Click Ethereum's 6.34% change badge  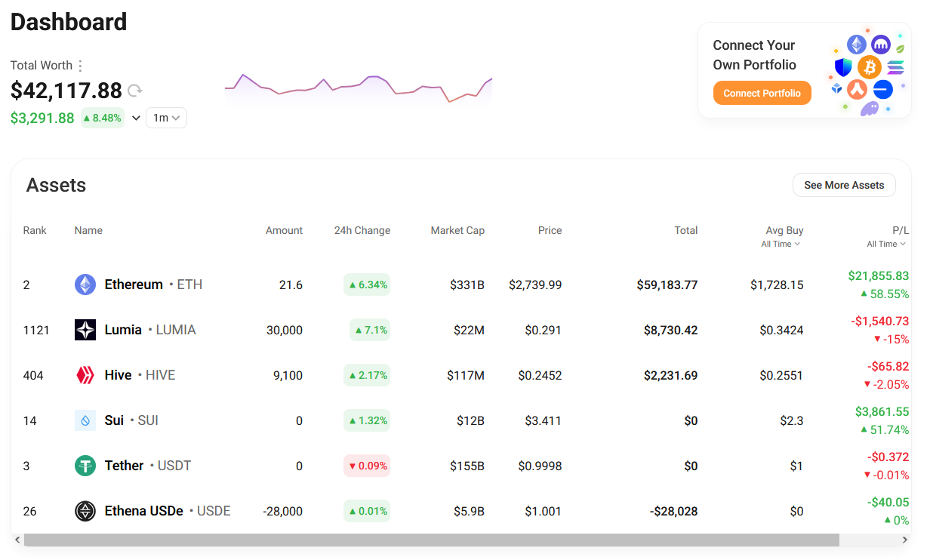(x=367, y=285)
